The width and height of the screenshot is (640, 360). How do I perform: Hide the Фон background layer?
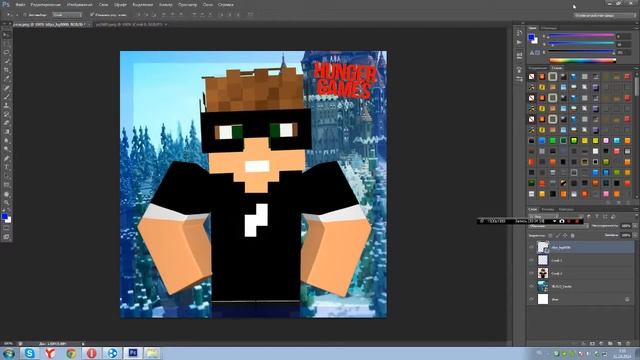(531, 299)
